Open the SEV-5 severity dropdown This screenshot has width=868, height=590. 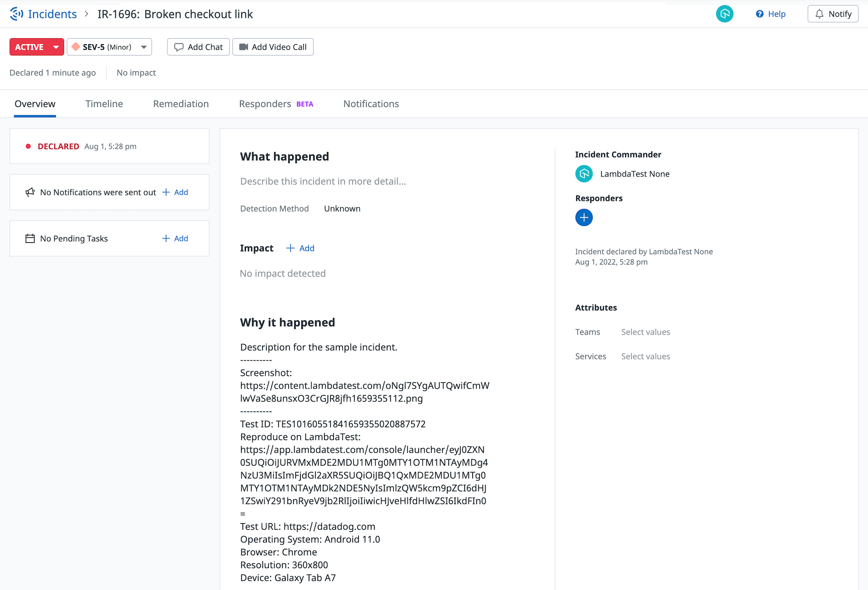click(144, 47)
